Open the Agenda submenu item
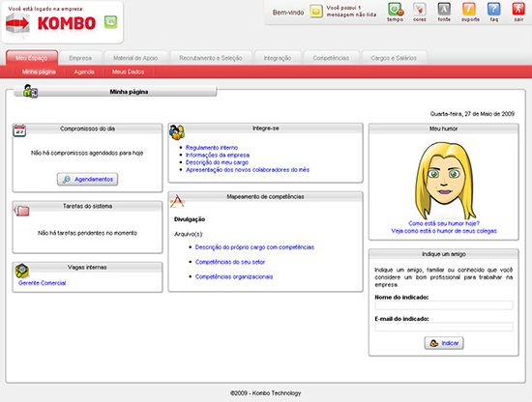The image size is (532, 402). (84, 72)
